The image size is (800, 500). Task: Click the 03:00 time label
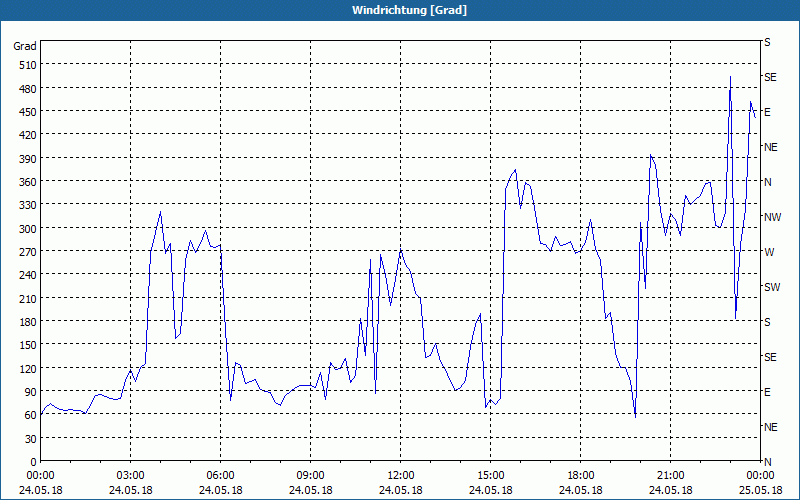coord(131,476)
